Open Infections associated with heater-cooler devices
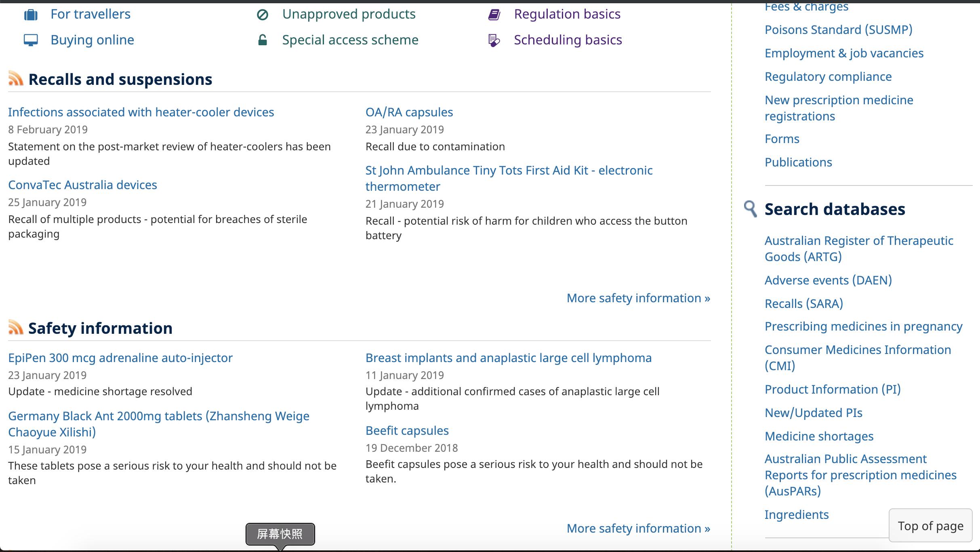 tap(141, 112)
